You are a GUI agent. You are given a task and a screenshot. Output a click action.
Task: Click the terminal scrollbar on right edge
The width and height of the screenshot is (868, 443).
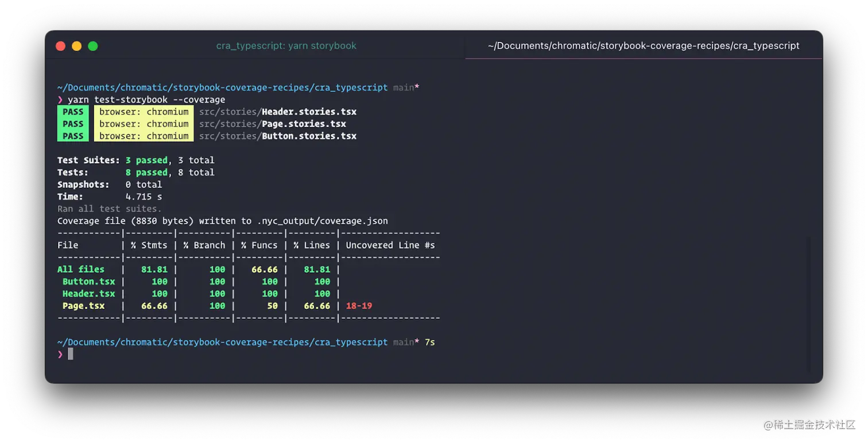point(808,304)
